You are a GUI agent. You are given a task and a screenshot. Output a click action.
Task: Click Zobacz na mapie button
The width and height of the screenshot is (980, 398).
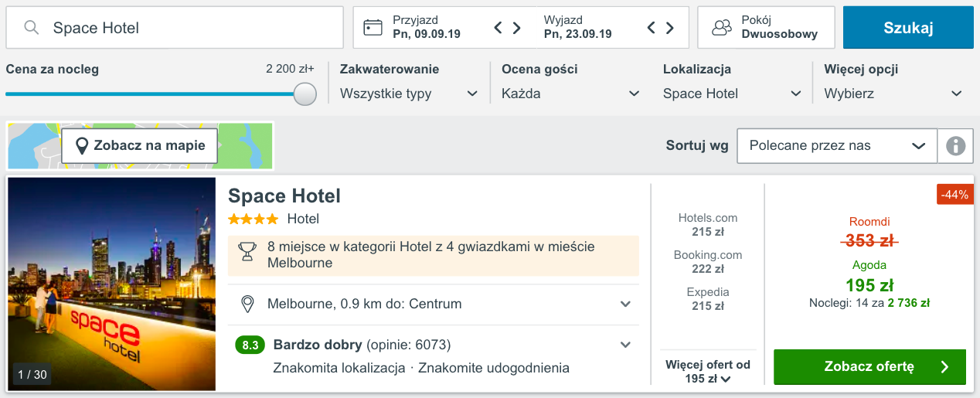pyautogui.click(x=139, y=145)
